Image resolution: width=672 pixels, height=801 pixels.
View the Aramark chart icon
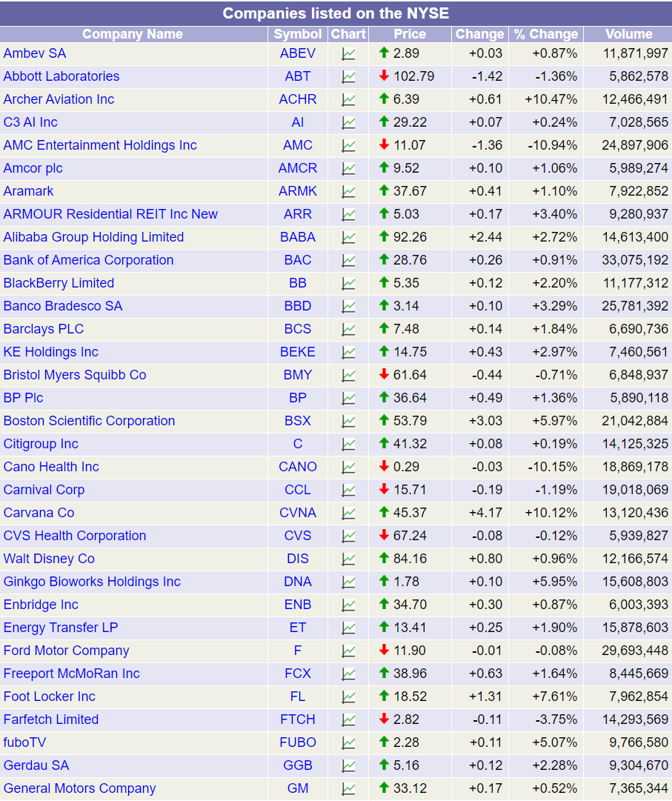coord(348,192)
